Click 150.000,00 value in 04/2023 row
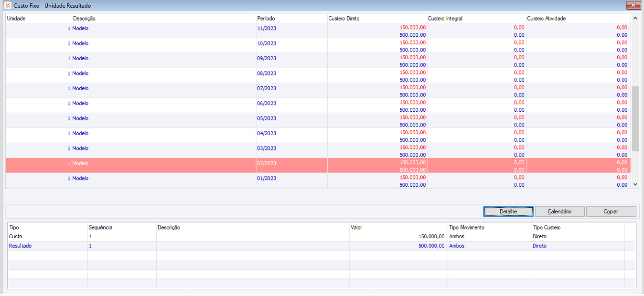The width and height of the screenshot is (644, 296). pos(412,132)
